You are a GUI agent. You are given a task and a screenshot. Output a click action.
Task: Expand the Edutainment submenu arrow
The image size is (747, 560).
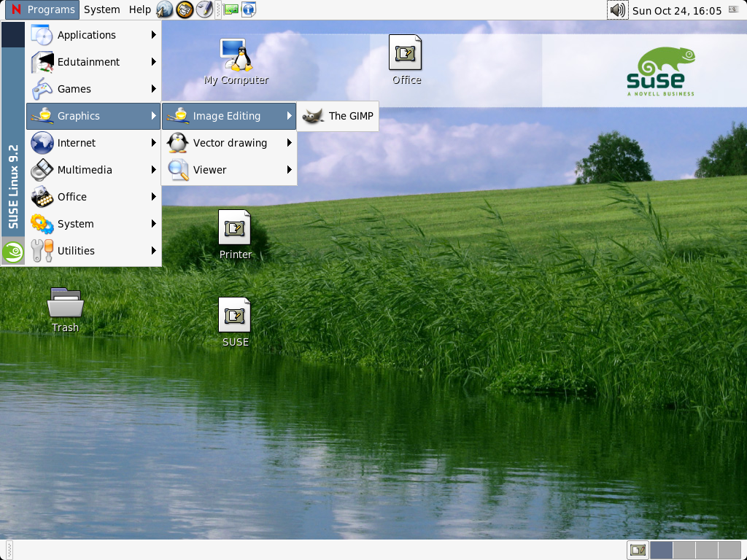coord(153,62)
